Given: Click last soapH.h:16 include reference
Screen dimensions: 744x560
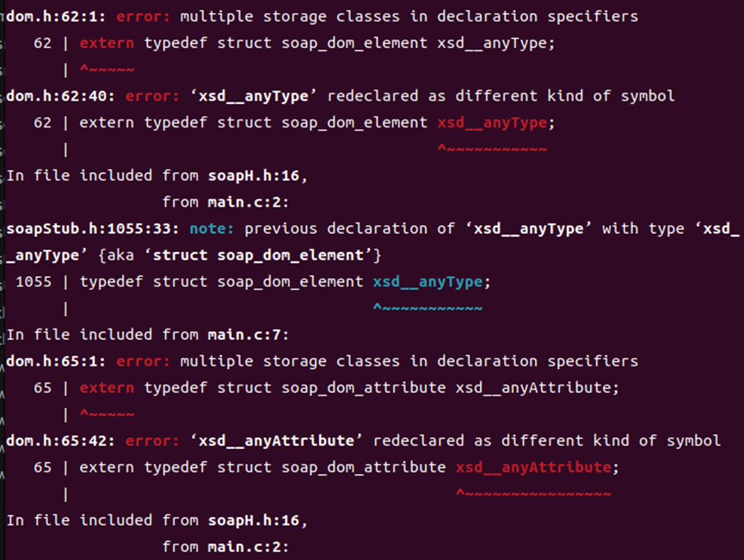Looking at the screenshot, I should pos(254,520).
